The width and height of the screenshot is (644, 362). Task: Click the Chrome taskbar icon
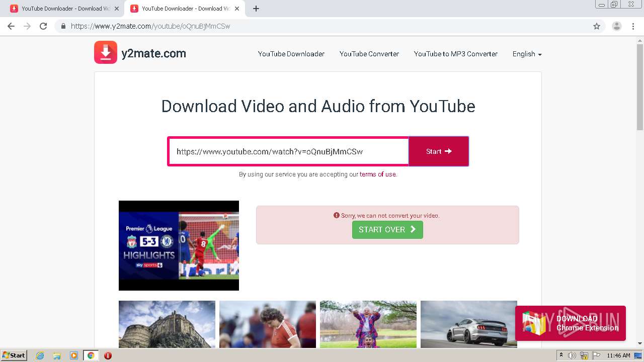(91, 355)
